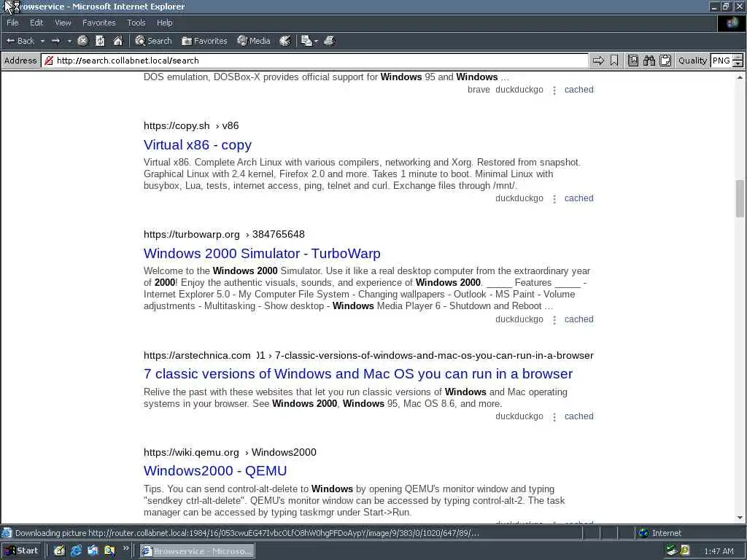Expand the Mail button dropdown arrow

(x=317, y=42)
